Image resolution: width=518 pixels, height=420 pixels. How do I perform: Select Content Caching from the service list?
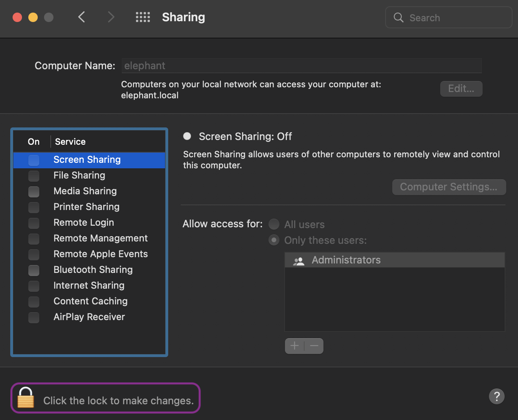coord(90,301)
